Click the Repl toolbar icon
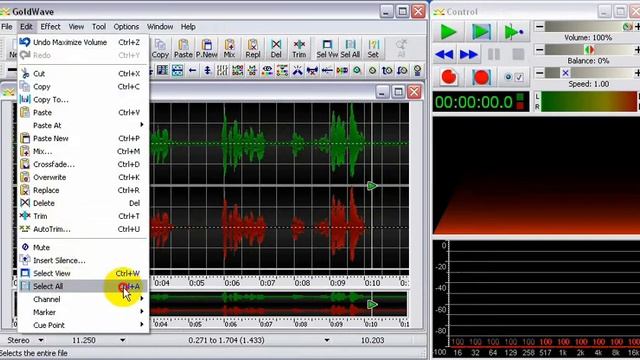Screen dimensions: 640x360 pyautogui.click(x=253, y=49)
